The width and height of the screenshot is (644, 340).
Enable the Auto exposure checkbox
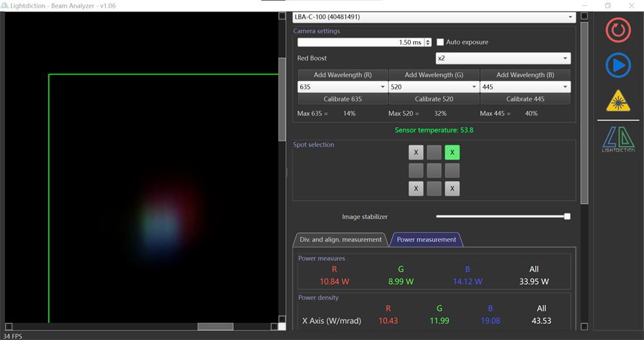[x=440, y=42]
